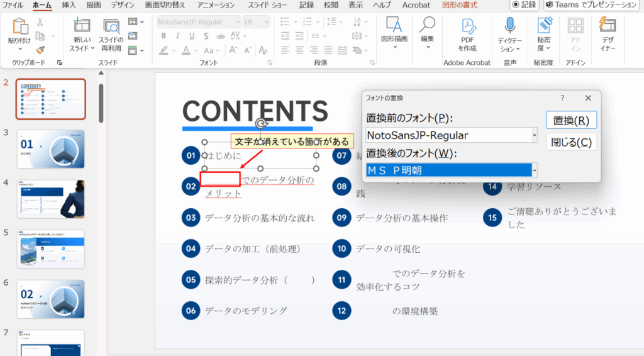Select slide 4 thumbnail in panel
The width and height of the screenshot is (644, 356).
(51, 198)
